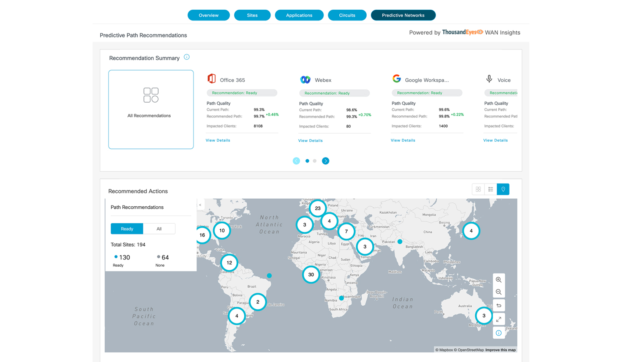Select the All filter toggle
The image size is (644, 362).
click(159, 229)
